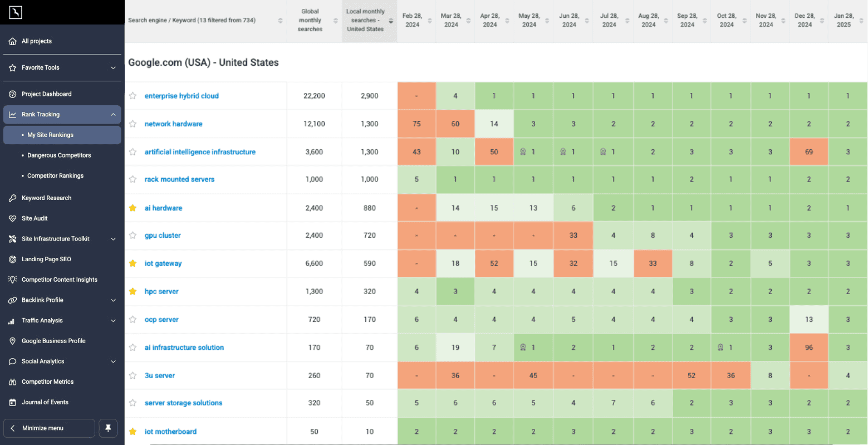868x445 pixels.
Task: Expand the Site Infrastructure Toolkit section
Action: (x=113, y=239)
